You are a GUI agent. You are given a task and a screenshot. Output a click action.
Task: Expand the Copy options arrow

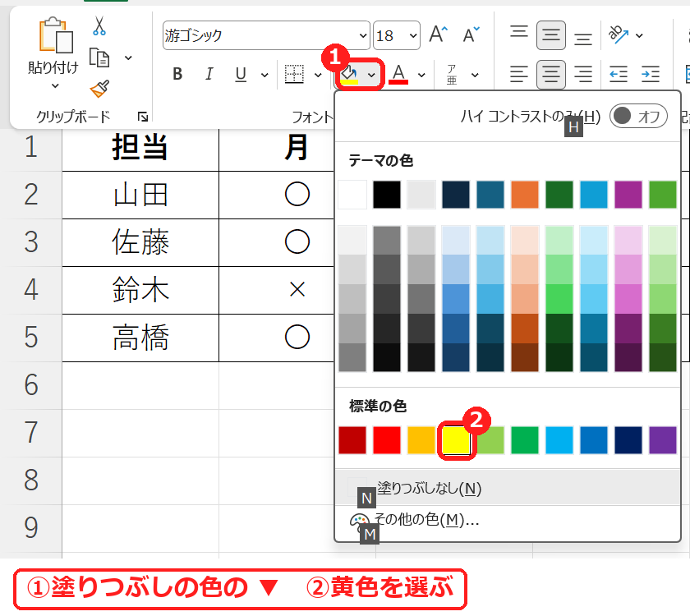128,57
